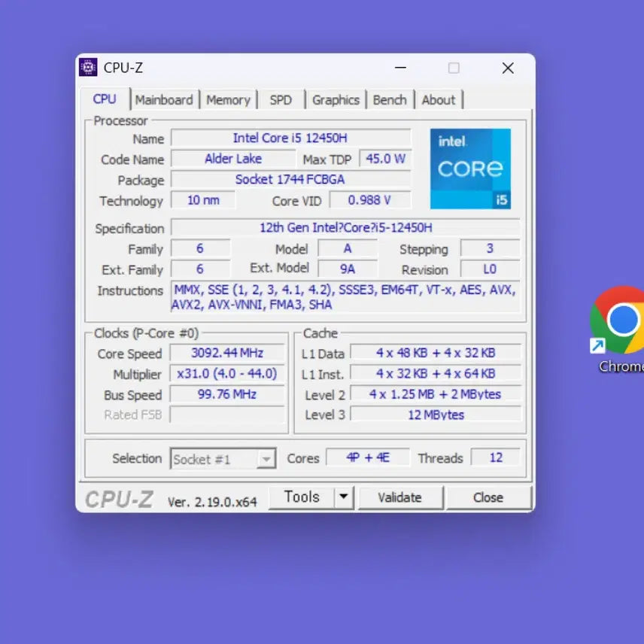644x644 pixels.
Task: Click the Name field Intel Core i5 12450H
Action: pos(290,138)
